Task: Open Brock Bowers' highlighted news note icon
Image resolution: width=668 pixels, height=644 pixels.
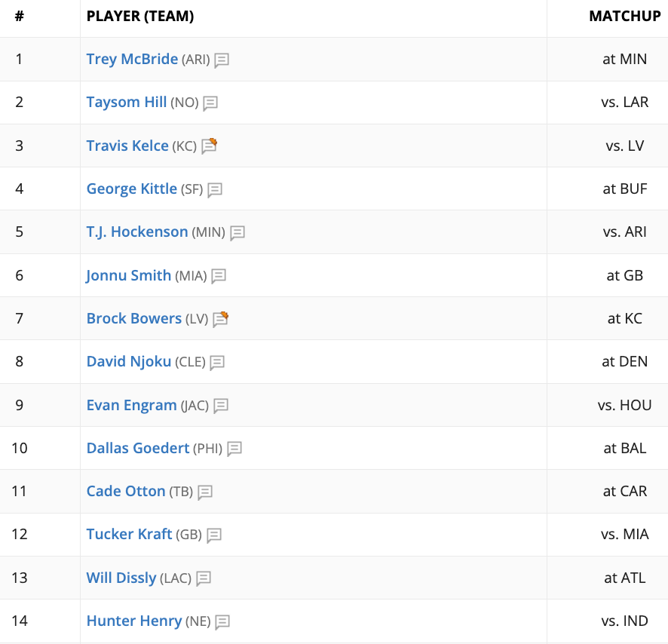Action: tap(220, 320)
